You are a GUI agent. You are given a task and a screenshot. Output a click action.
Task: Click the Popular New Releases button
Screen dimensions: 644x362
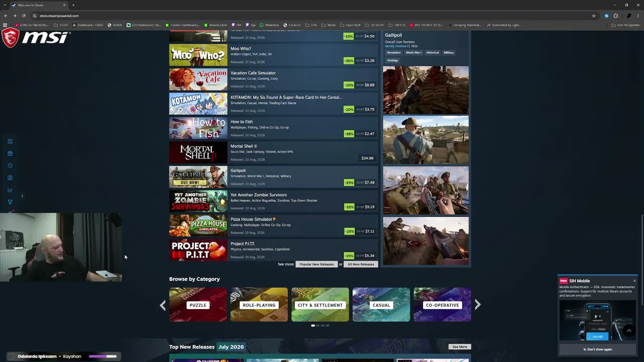(x=316, y=264)
